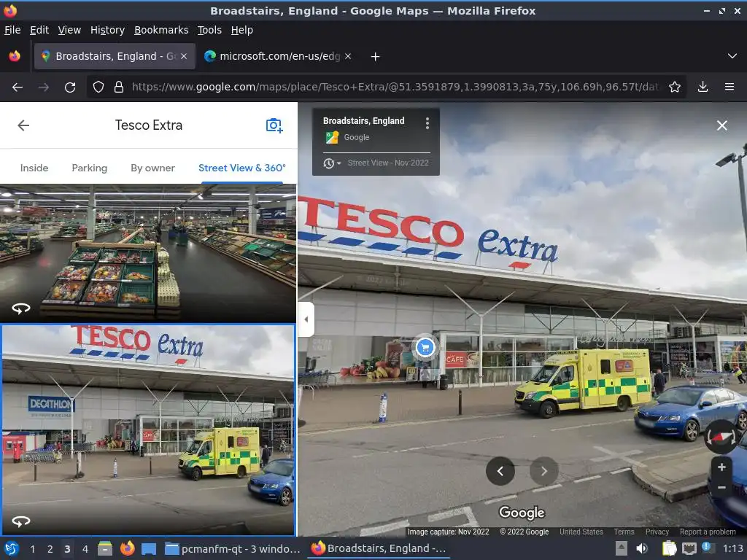Viewport: 747px width, 560px height.
Task: Open the Help menu
Action: [241, 30]
